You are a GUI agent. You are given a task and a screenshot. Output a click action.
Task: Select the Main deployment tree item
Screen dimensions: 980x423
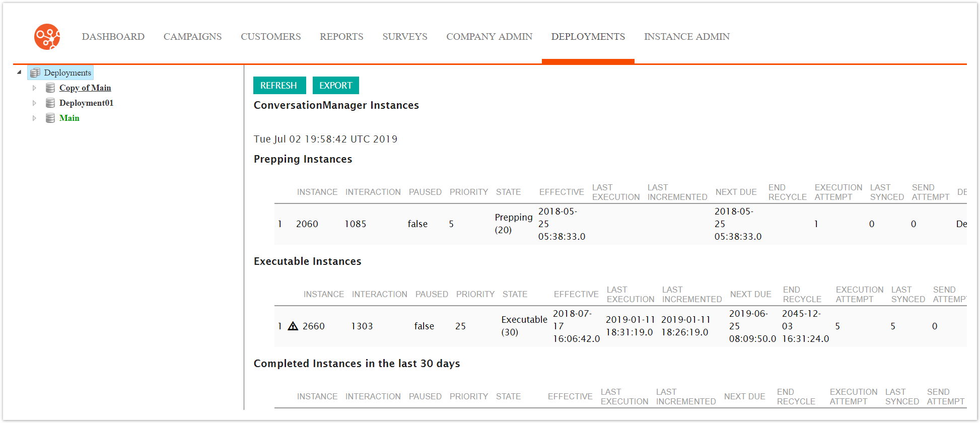click(x=69, y=118)
